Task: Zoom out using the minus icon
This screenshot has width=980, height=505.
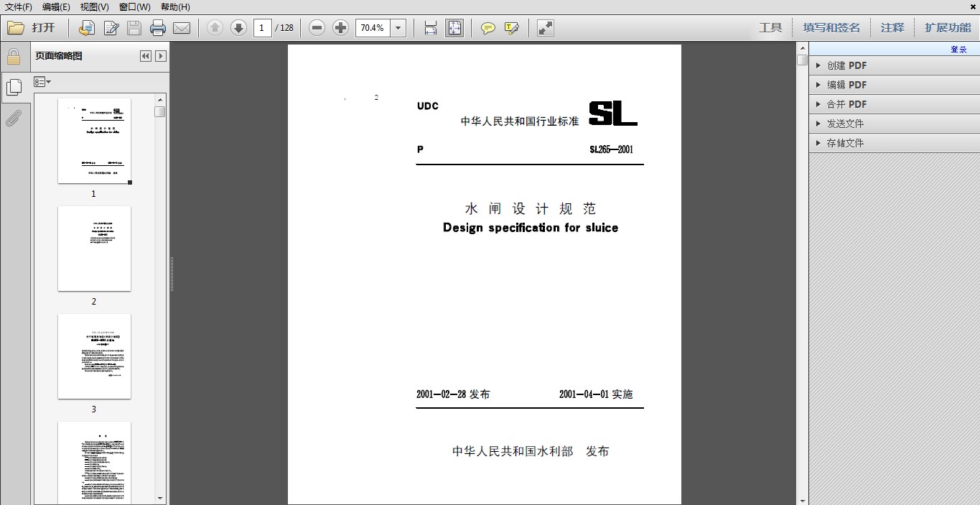Action: [317, 28]
